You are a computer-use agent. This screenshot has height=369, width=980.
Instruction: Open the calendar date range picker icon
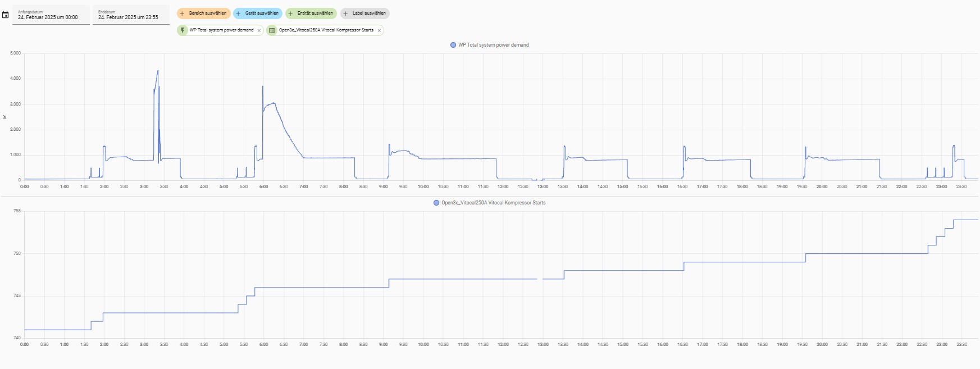click(x=6, y=15)
